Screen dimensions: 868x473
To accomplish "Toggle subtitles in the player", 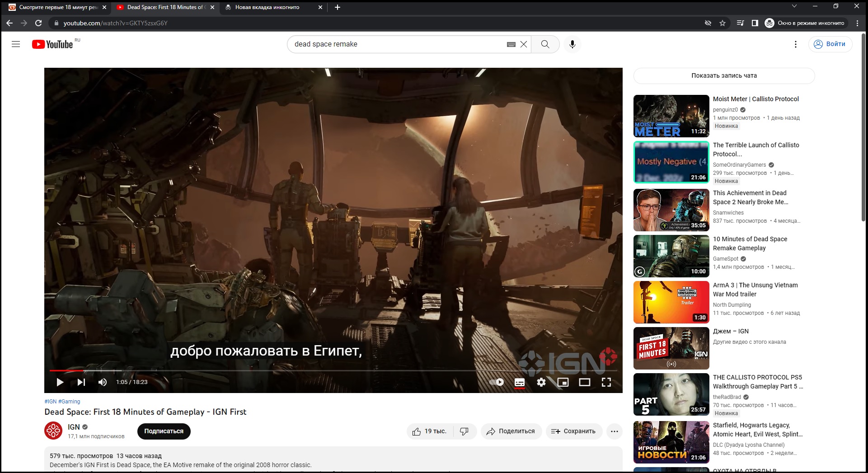I will click(520, 382).
